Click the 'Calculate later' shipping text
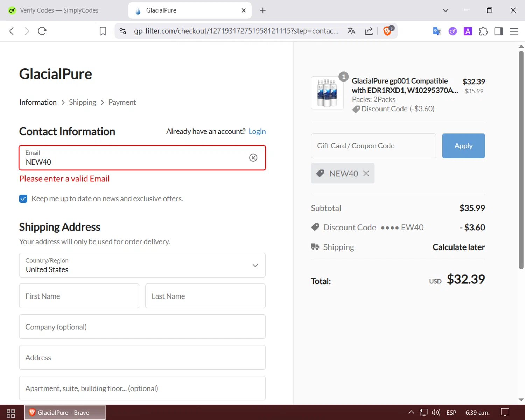The image size is (525, 420). pos(459,247)
